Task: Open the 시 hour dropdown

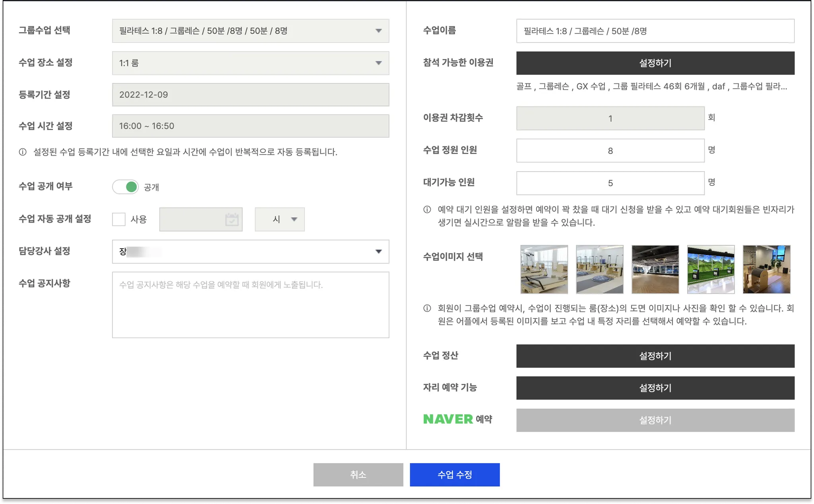Action: [280, 219]
